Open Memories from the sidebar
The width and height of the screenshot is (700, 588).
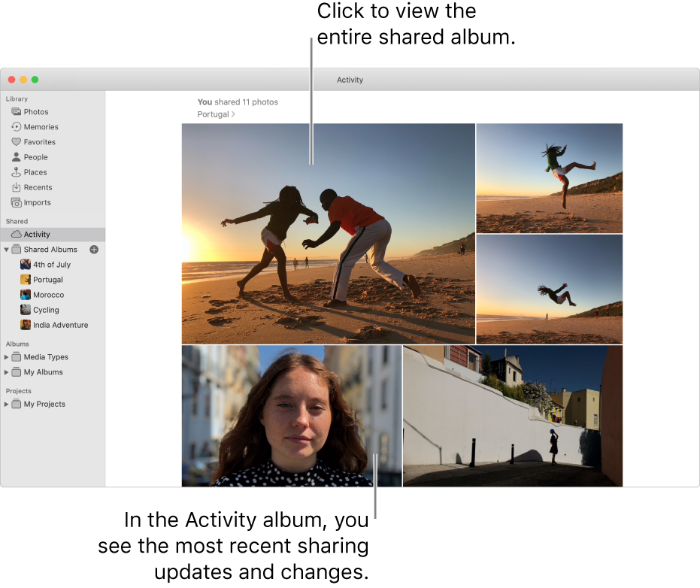pyautogui.click(x=17, y=126)
